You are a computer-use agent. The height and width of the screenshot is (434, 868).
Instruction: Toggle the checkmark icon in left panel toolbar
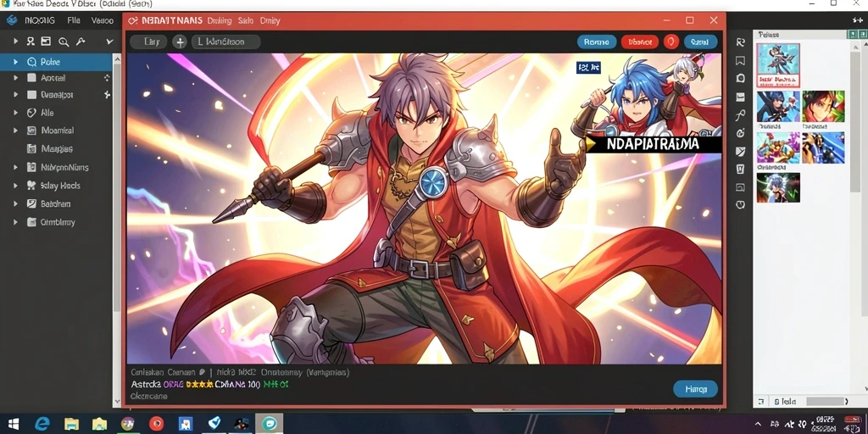[109, 42]
